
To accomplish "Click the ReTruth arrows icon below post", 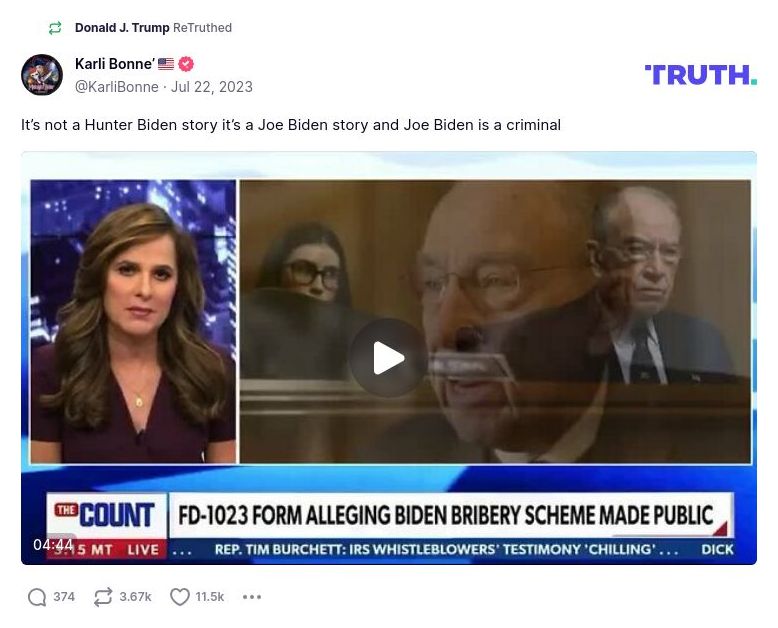I will [103, 597].
